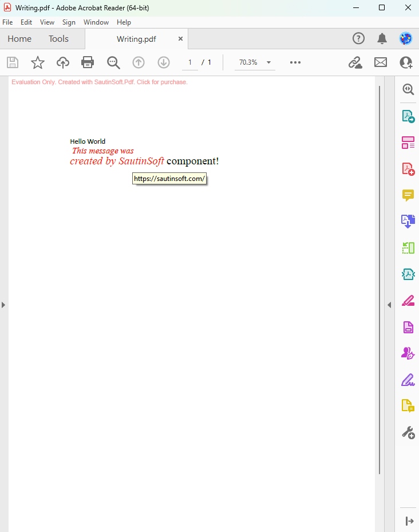Open the View menu
This screenshot has height=532, width=419.
(47, 22)
